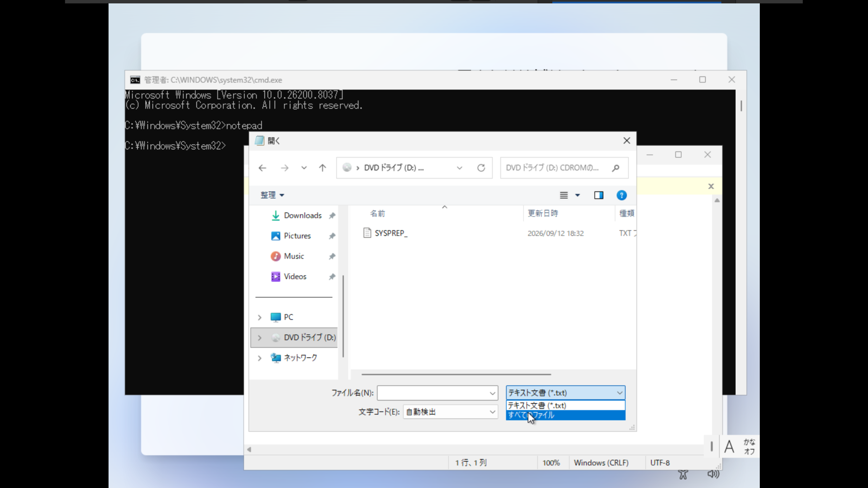Maximize the Notepad window

[x=678, y=155]
